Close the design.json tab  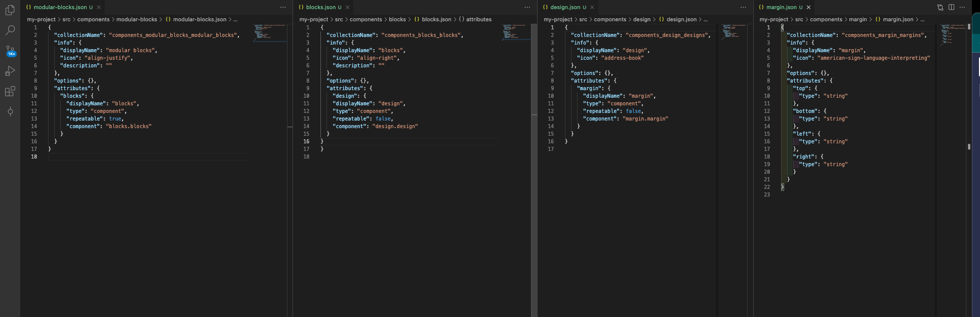coord(592,7)
